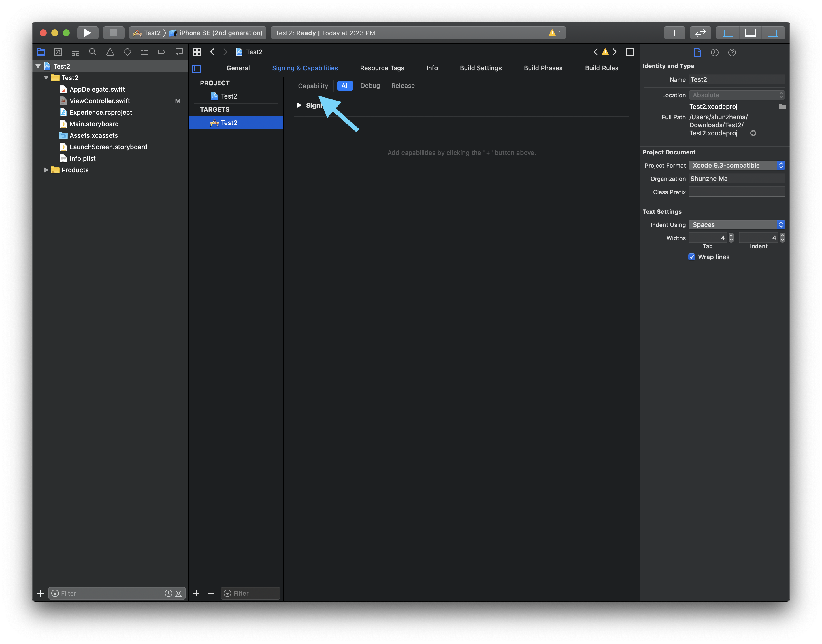The width and height of the screenshot is (822, 644).
Task: Open the Test navigator diamond icon
Action: [x=127, y=52]
